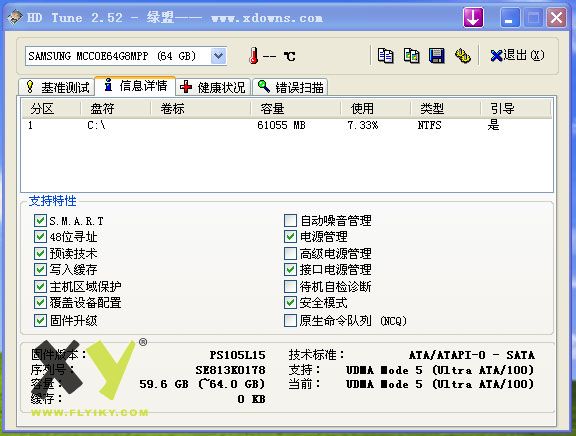The image size is (576, 436).
Task: Click the 卷标 column header
Action: click(201, 109)
